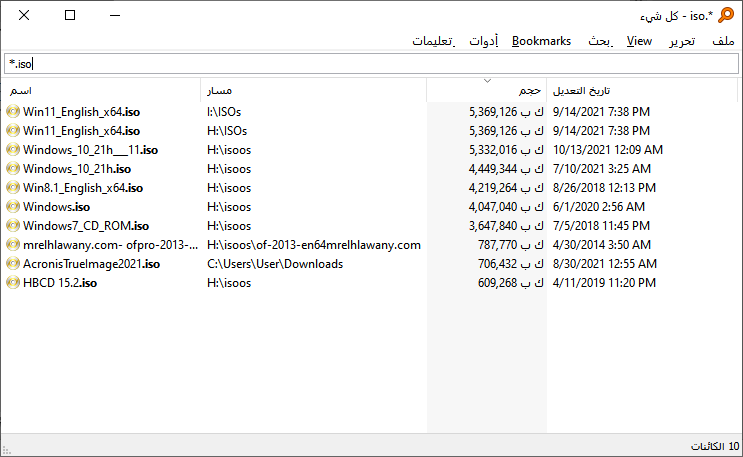Screen dimensions: 743x457
Task: Select the Win11_English_x64.iso file name in the H:\ISOs row
Action: point(82,131)
